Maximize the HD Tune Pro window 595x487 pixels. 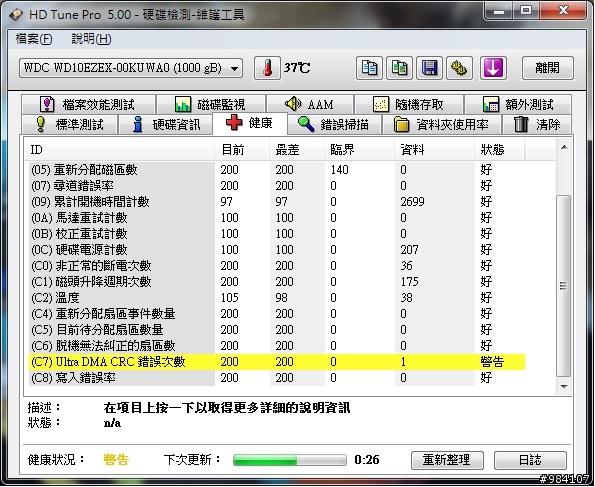pyautogui.click(x=526, y=11)
